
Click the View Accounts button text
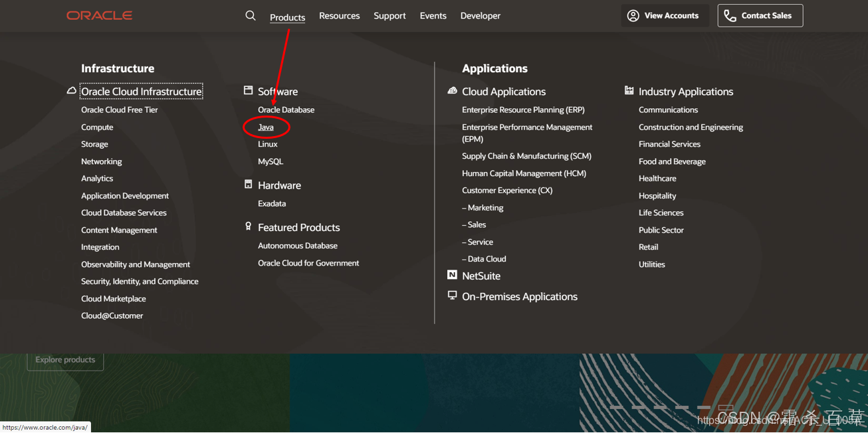671,15
